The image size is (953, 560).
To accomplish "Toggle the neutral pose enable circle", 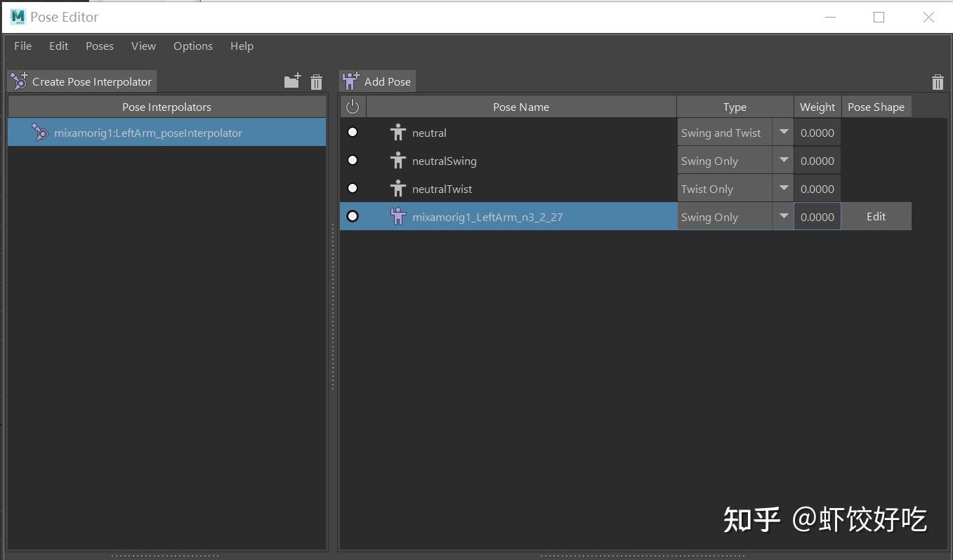I will pos(353,132).
